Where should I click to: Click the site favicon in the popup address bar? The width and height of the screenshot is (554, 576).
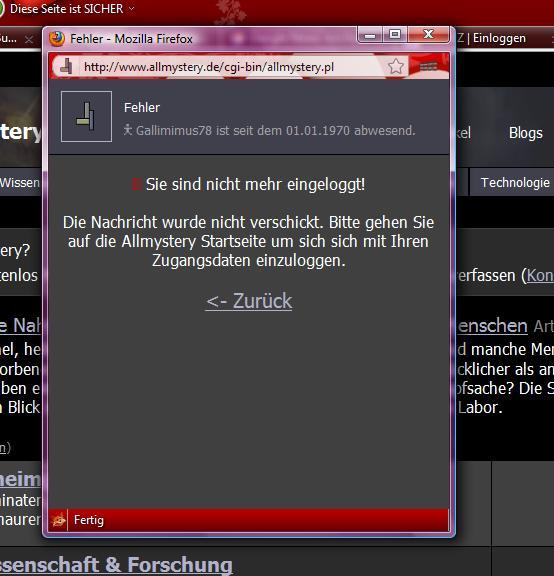coord(66,66)
